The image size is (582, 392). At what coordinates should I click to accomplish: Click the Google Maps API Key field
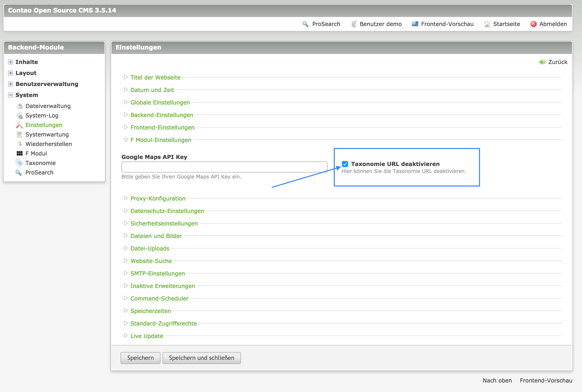click(x=224, y=167)
